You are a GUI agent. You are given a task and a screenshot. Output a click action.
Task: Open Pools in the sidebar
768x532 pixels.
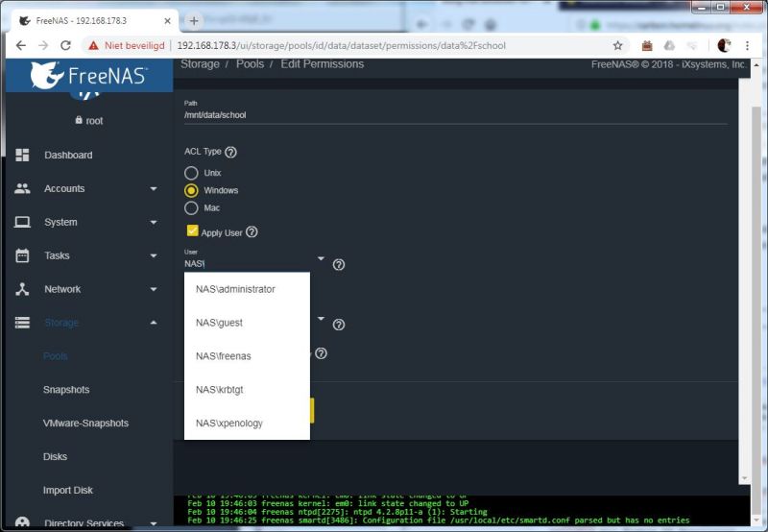tap(56, 356)
